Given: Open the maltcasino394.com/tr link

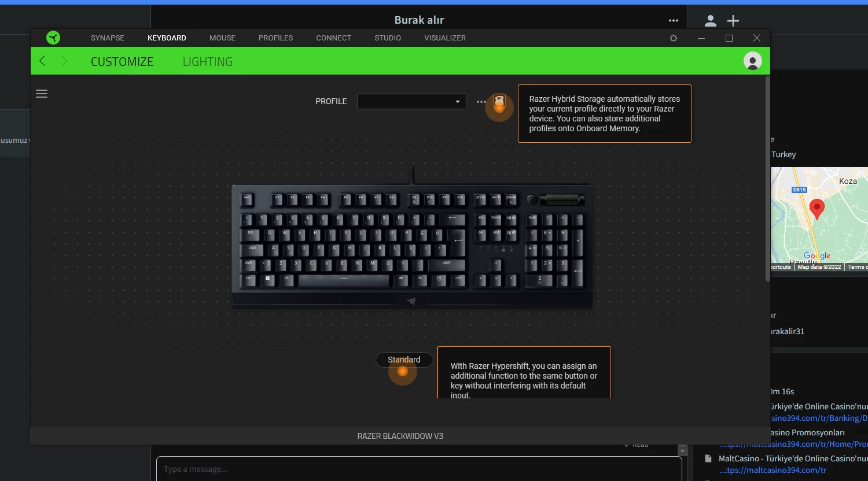Looking at the screenshot, I should pos(773,470).
